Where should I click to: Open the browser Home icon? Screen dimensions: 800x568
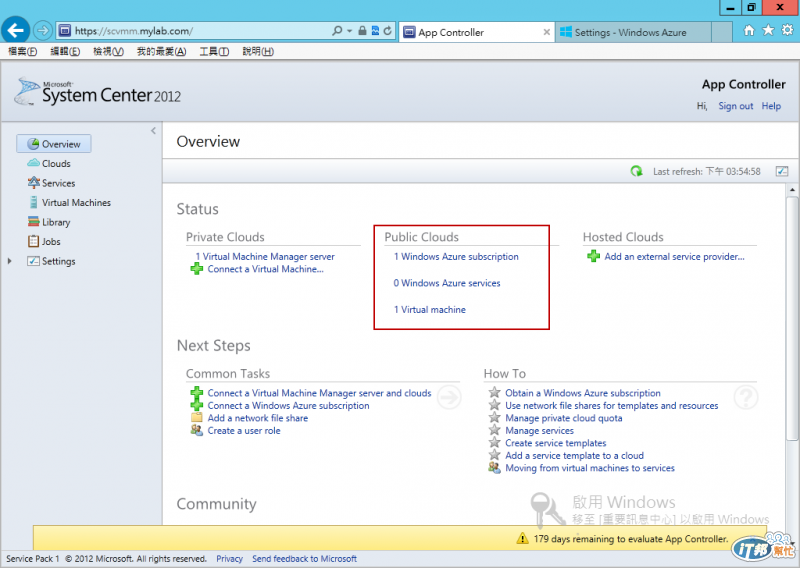point(749,31)
